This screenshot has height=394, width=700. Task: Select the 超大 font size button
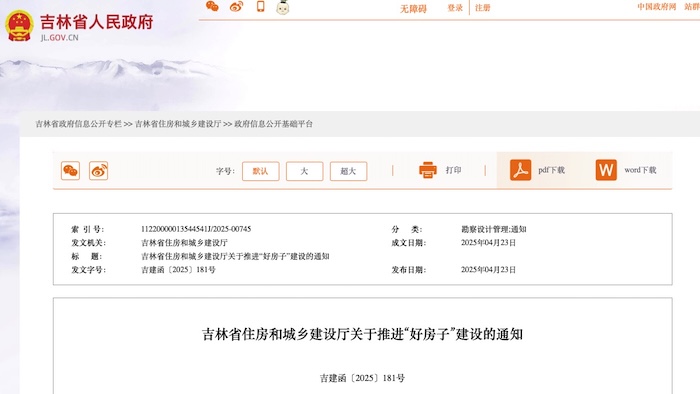(348, 171)
